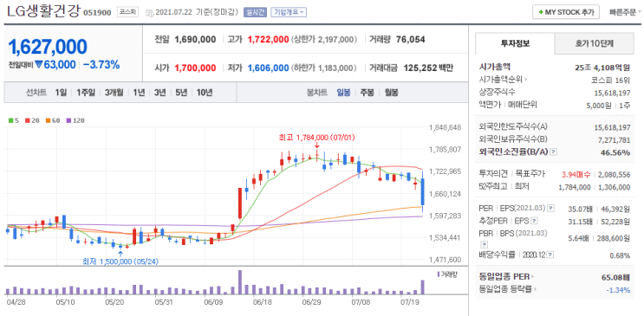Add stock with MY STOCK 추가 button
The height and width of the screenshot is (316, 644).
566,12
